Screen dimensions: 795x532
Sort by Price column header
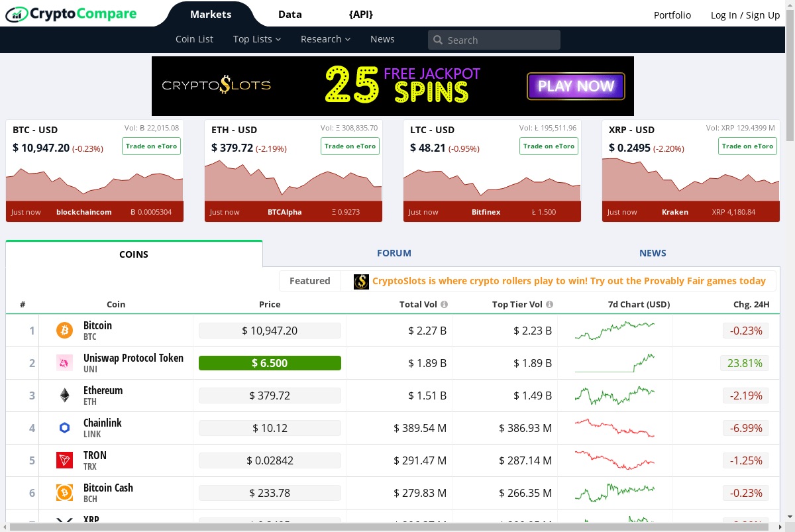(270, 304)
